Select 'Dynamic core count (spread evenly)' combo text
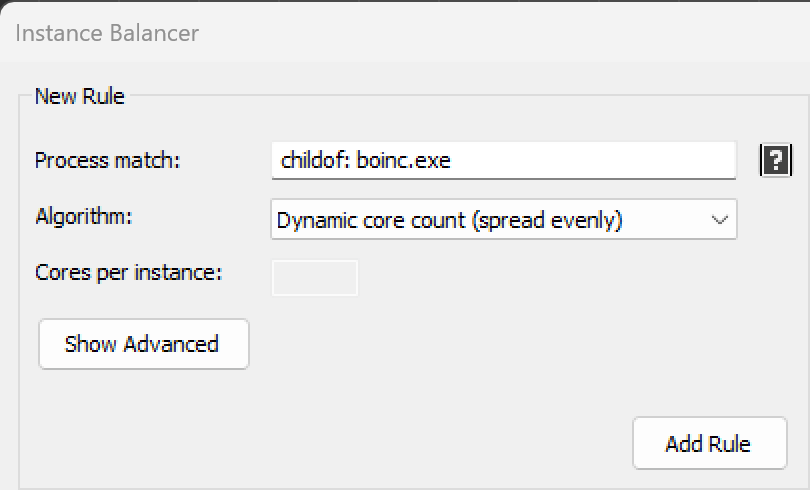The image size is (810, 490). click(x=449, y=220)
